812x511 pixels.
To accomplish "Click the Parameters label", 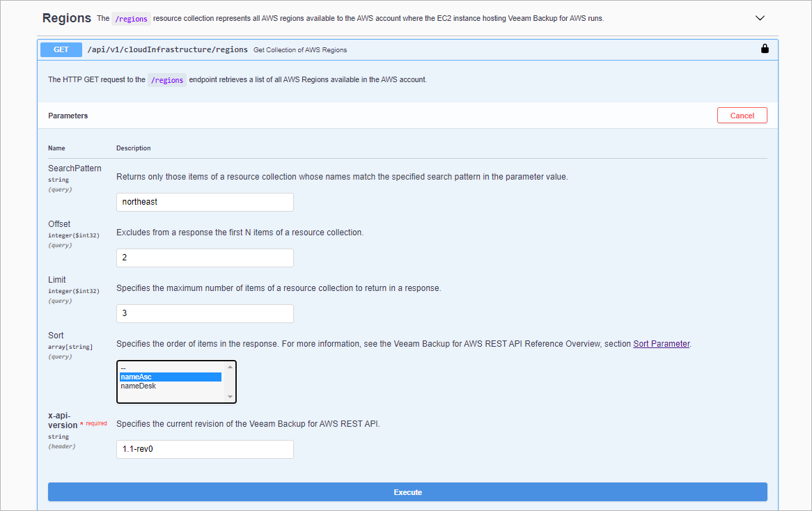I will pyautogui.click(x=68, y=116).
